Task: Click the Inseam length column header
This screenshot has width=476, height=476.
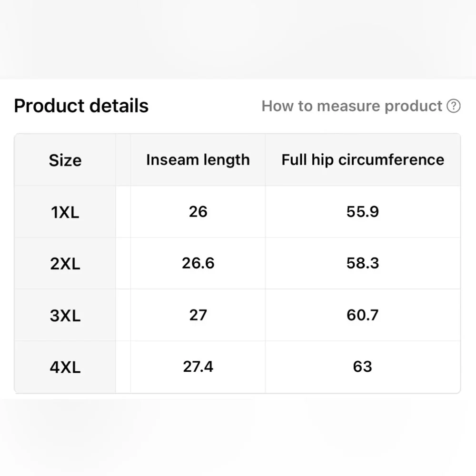Action: click(198, 159)
